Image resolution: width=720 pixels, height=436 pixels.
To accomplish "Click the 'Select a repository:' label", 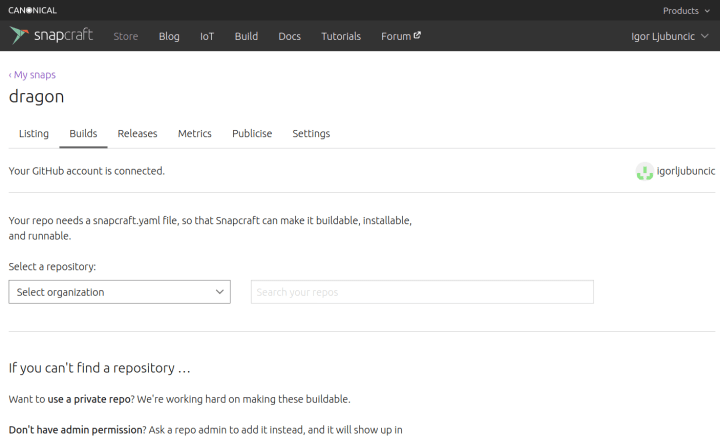I will coord(52,267).
